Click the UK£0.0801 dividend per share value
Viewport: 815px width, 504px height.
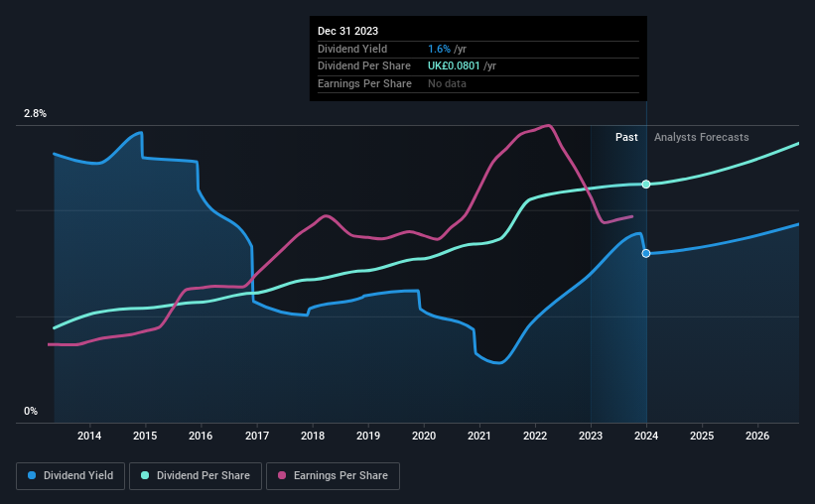click(x=454, y=66)
